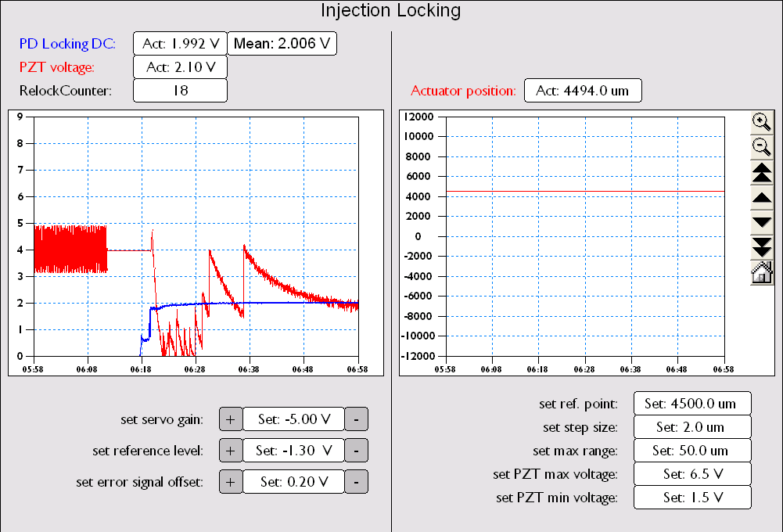Decrease error signal offset with minus button
The image size is (783, 532).
click(356, 482)
